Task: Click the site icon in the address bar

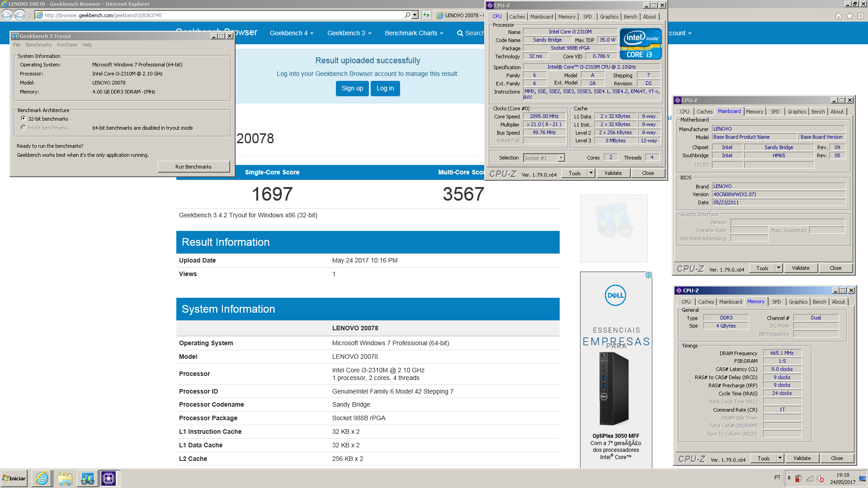Action: click(x=39, y=15)
